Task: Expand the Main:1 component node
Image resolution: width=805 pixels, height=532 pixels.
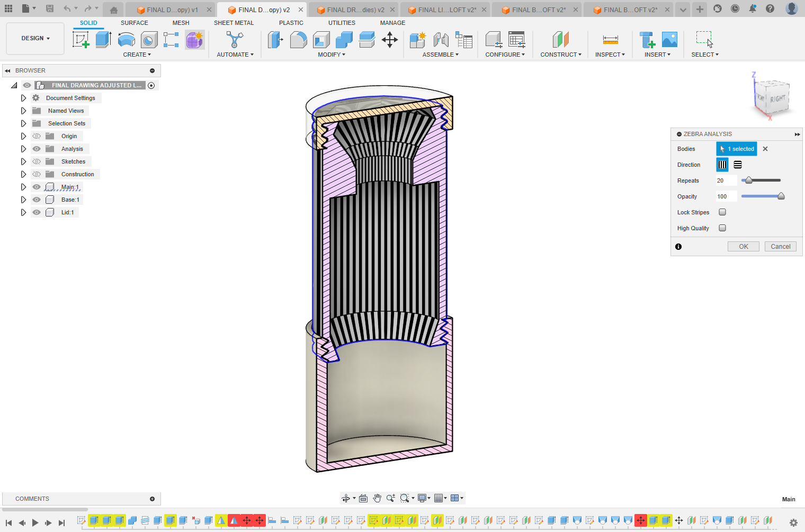Action: (23, 187)
